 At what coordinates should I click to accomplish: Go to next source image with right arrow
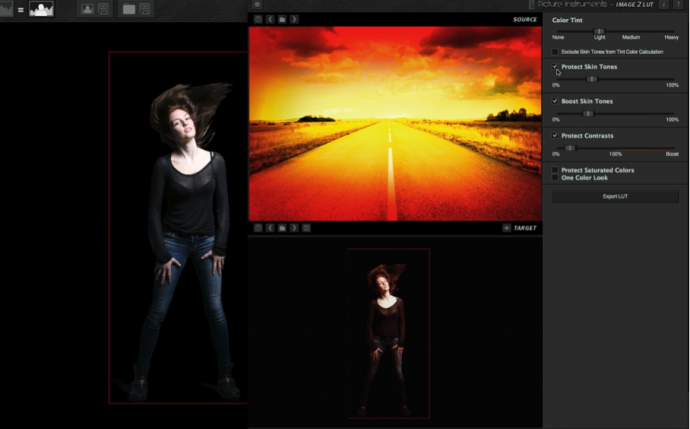tap(294, 19)
